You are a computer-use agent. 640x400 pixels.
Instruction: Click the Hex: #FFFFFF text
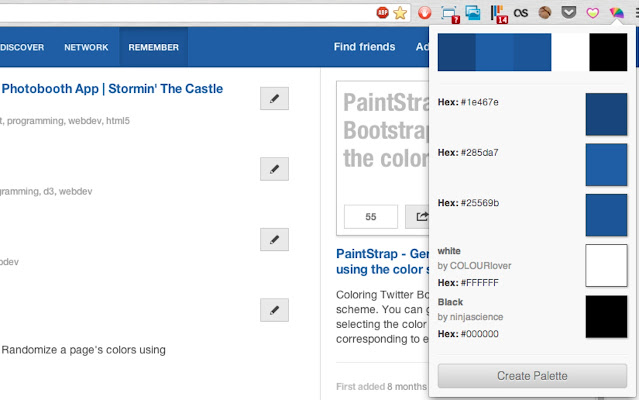point(468,282)
